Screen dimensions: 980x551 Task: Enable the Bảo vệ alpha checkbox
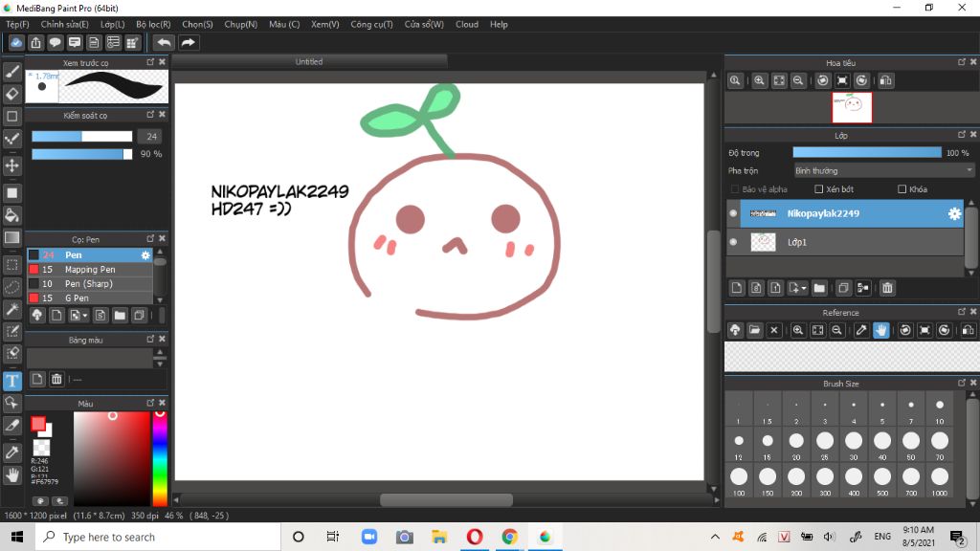pos(735,189)
